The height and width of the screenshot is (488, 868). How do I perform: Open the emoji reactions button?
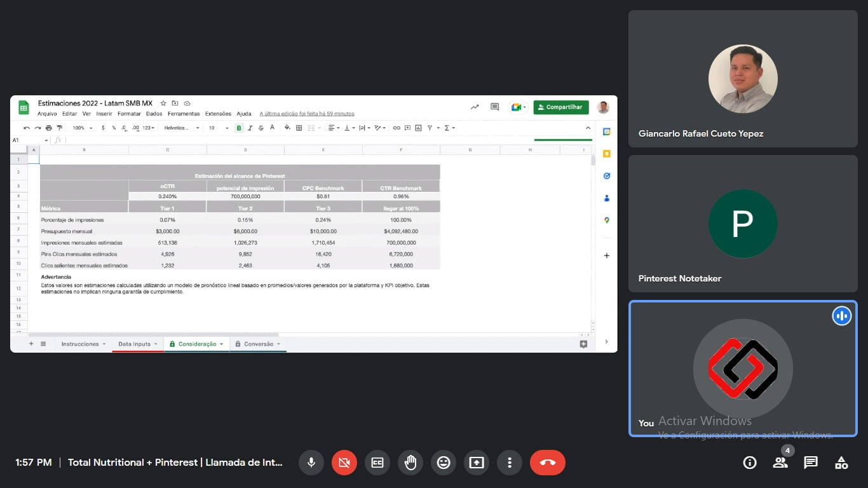click(444, 463)
